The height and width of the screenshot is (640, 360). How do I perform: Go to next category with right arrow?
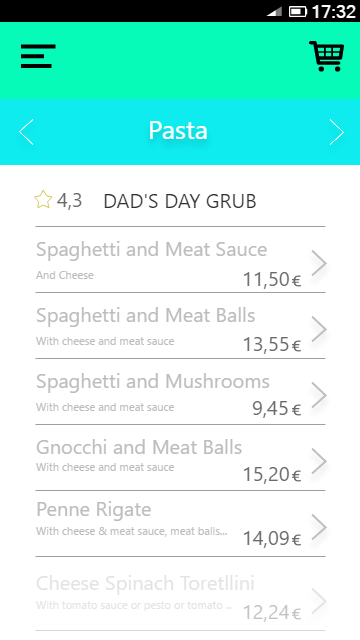tap(337, 132)
